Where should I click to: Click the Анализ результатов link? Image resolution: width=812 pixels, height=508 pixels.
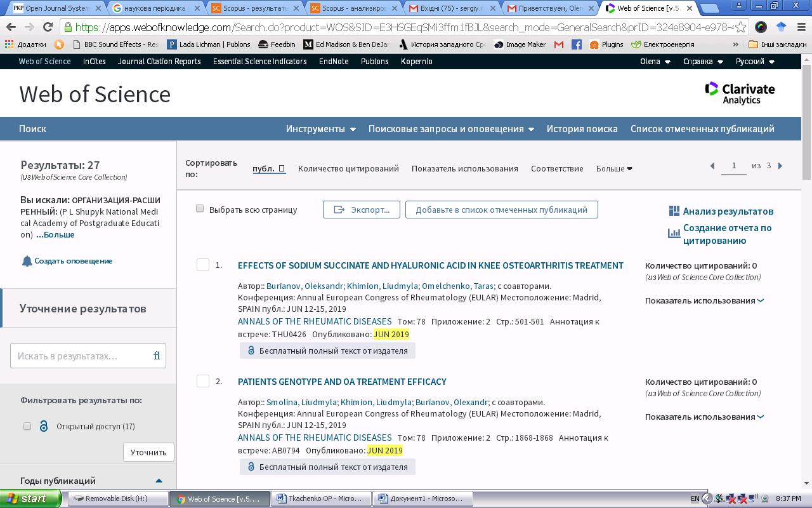coord(728,211)
